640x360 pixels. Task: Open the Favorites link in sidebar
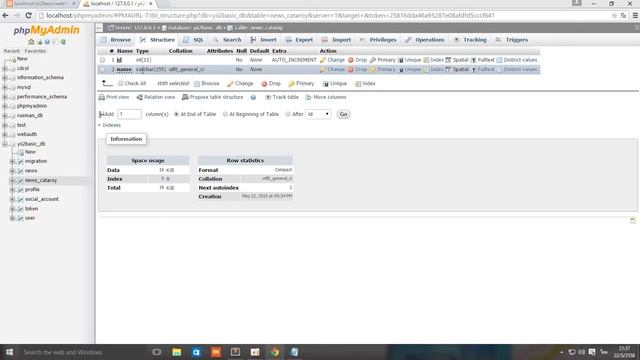pos(35,51)
